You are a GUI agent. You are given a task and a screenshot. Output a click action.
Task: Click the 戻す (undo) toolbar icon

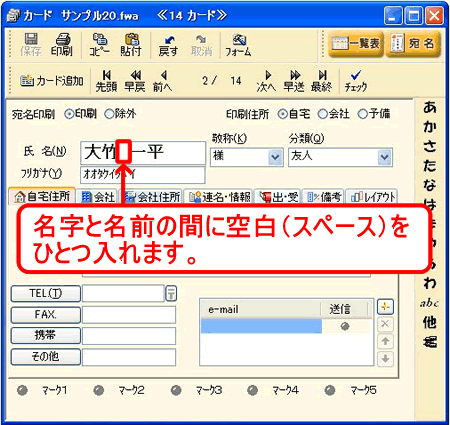pos(169,46)
